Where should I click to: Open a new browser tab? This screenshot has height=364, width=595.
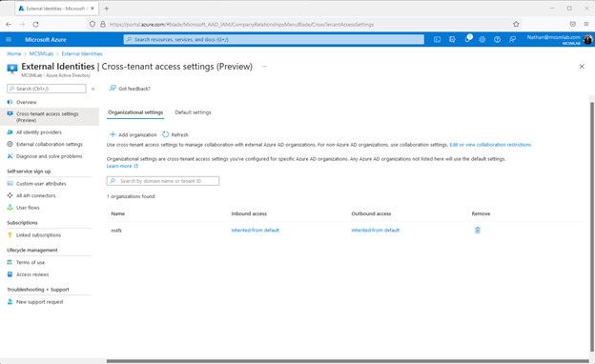click(106, 9)
